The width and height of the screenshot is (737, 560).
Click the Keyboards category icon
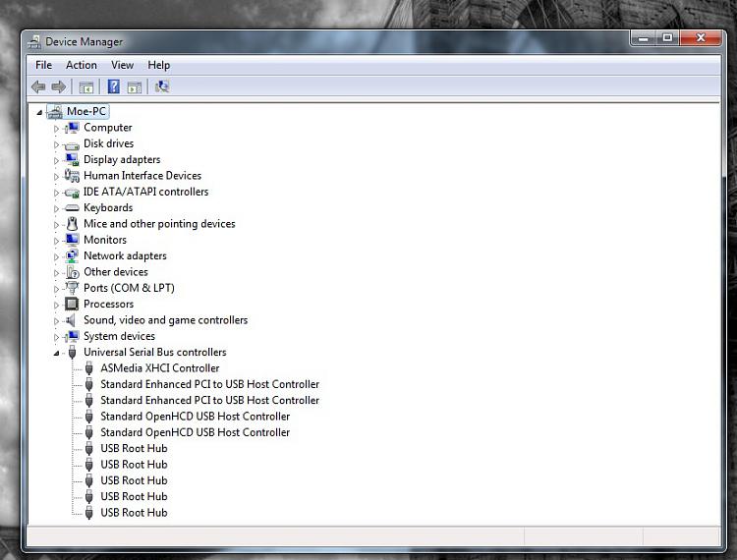[72, 207]
